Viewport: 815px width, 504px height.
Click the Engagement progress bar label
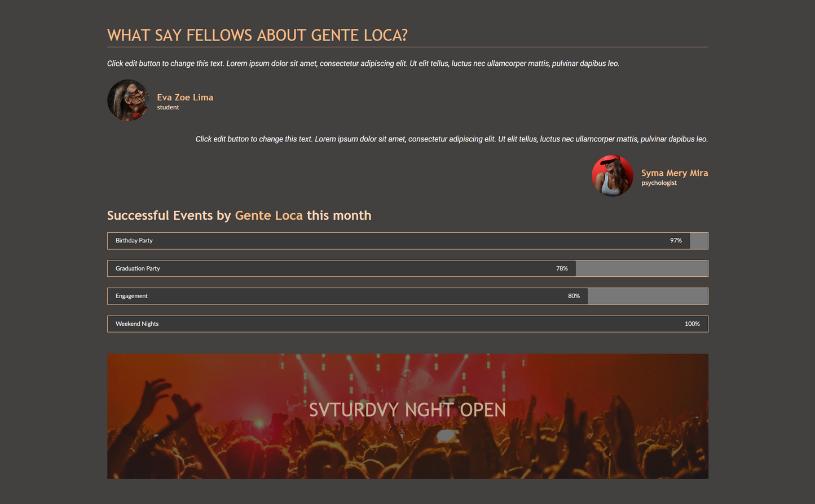pos(131,296)
